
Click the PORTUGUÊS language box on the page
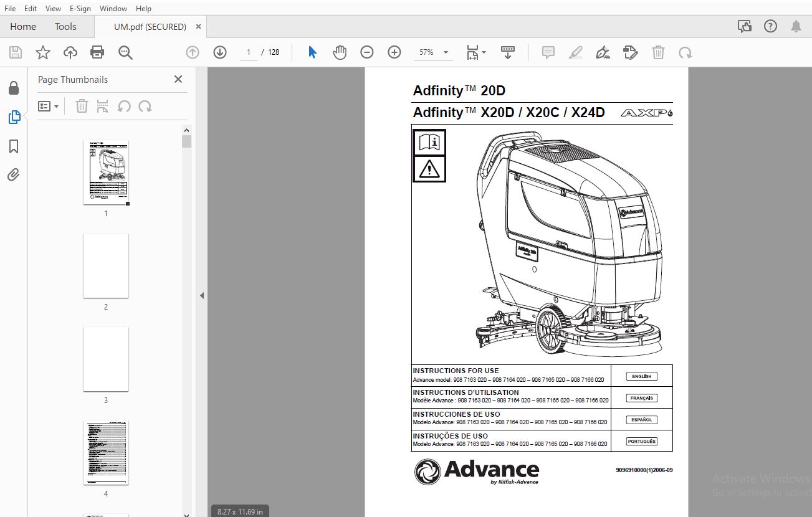[642, 442]
